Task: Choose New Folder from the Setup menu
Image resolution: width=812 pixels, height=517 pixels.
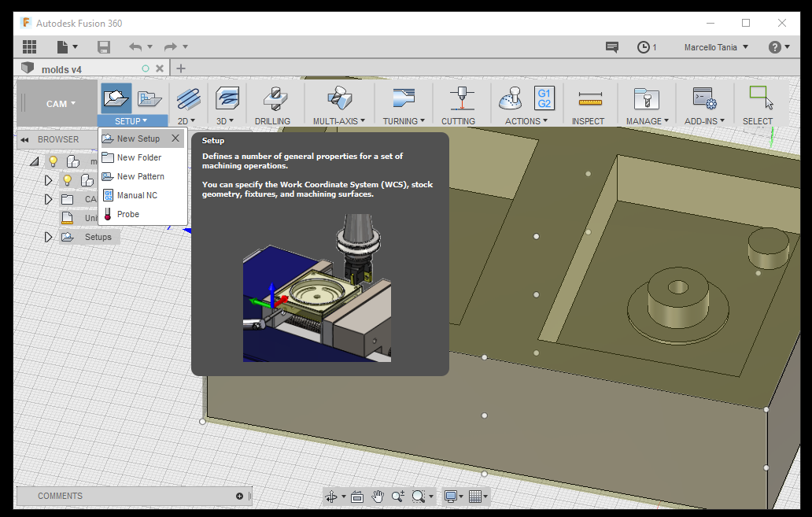Action: pyautogui.click(x=142, y=157)
